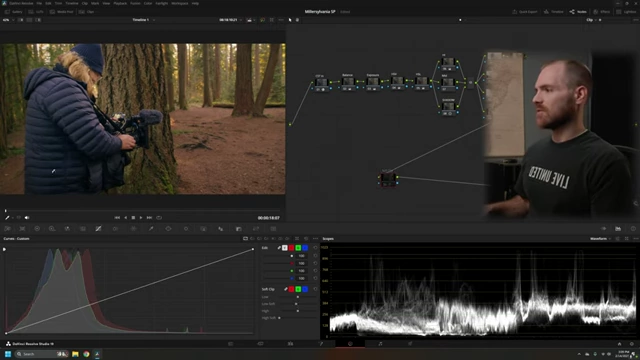Reset the Soft Clip settings

[315, 289]
